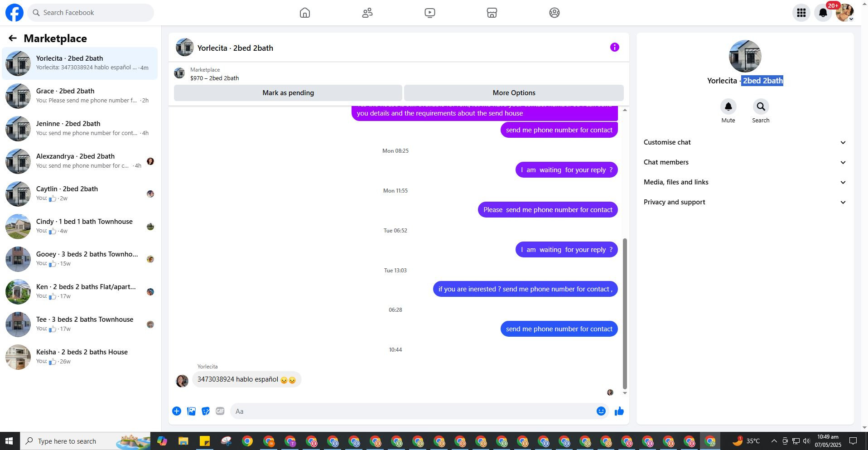The width and height of the screenshot is (868, 450).
Task: Attach a photo with the image icon
Action: pos(192,411)
